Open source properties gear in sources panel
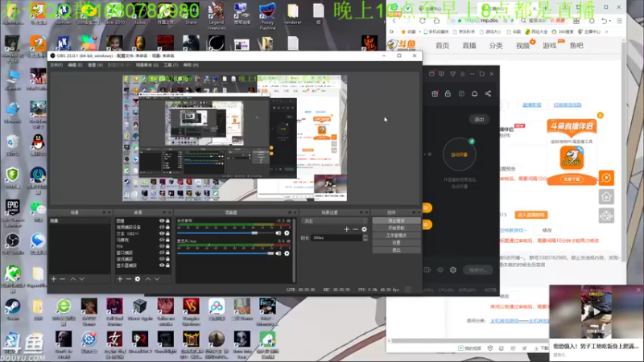The width and height of the screenshot is (644, 362). pos(138,278)
